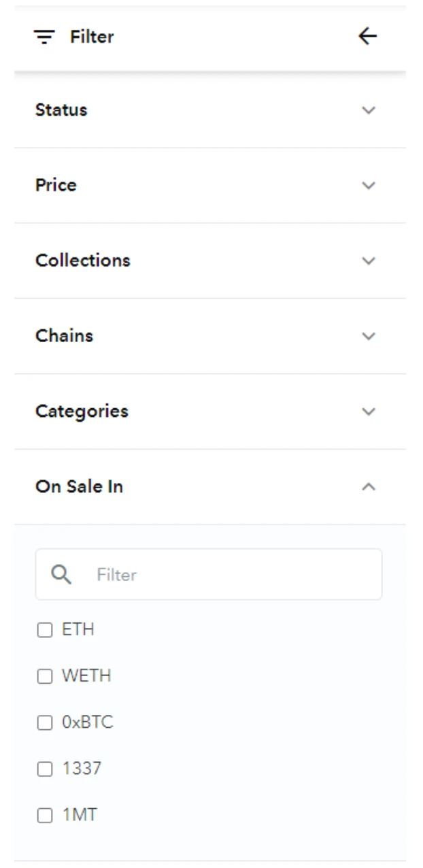Expand the Price section chevron
This screenshot has width=423, height=868.
(x=369, y=185)
